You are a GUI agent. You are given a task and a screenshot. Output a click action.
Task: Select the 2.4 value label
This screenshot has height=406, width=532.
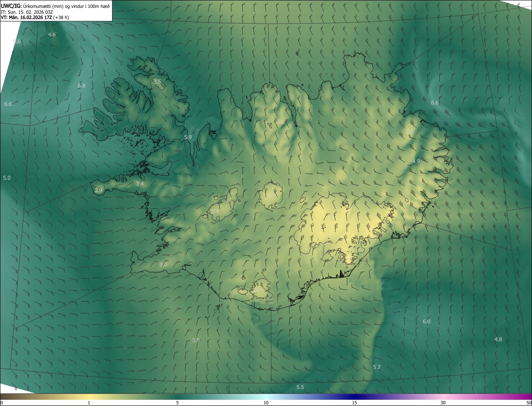[x=215, y=212]
